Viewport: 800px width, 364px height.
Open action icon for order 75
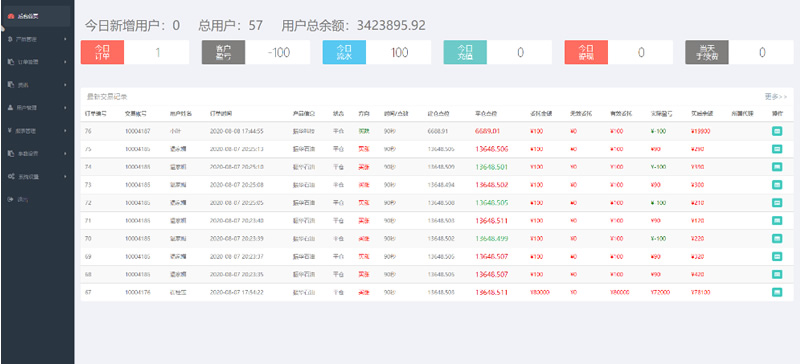(x=777, y=149)
